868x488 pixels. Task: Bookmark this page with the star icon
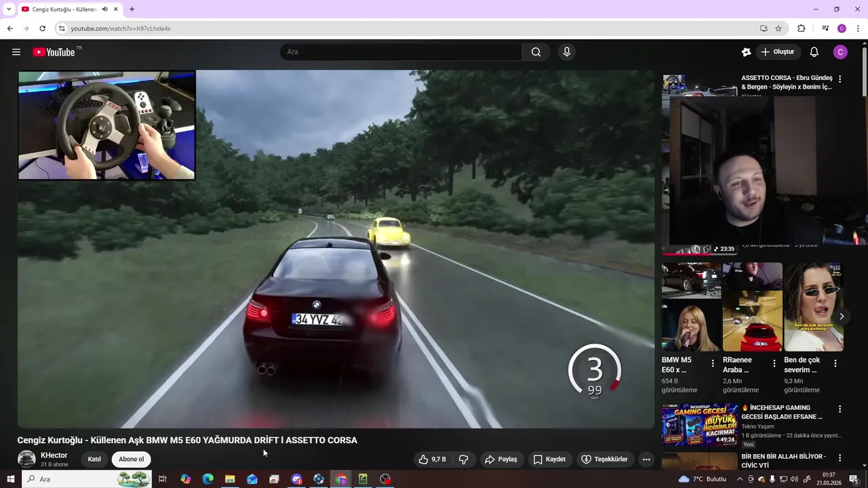coord(778,28)
